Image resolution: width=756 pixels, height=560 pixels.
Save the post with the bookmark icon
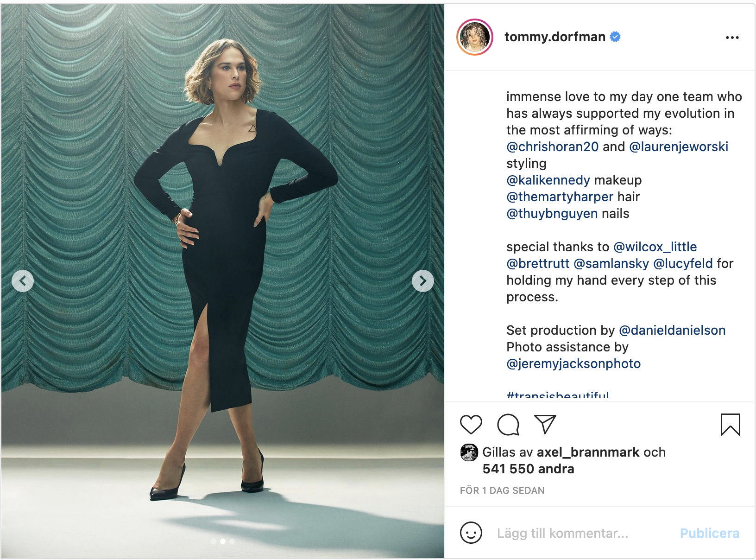click(x=730, y=424)
